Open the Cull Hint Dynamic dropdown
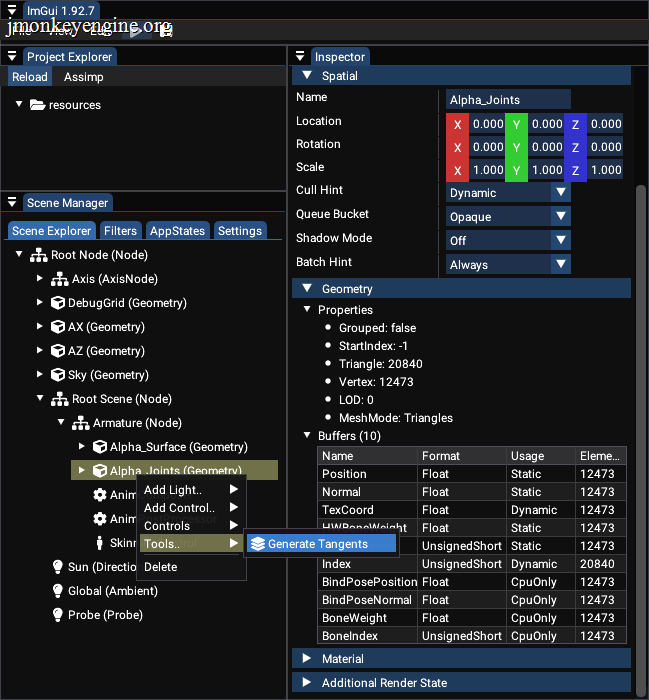This screenshot has width=649, height=700. coord(508,193)
